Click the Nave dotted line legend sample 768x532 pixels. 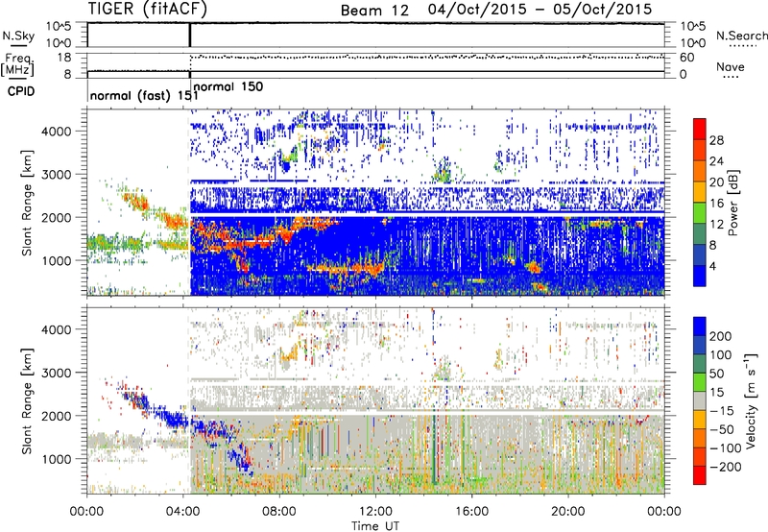click(x=731, y=78)
